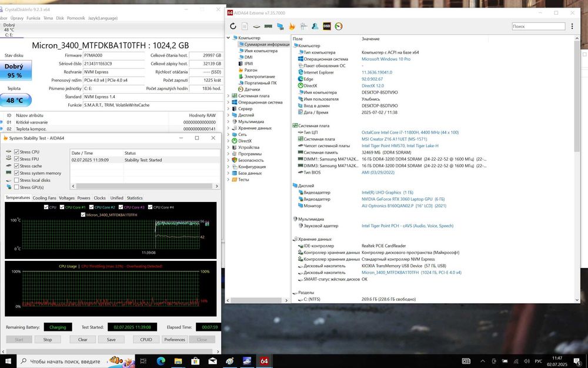The height and width of the screenshot is (368, 588).
Task: Open Task View on the taskbar
Action: click(x=143, y=362)
